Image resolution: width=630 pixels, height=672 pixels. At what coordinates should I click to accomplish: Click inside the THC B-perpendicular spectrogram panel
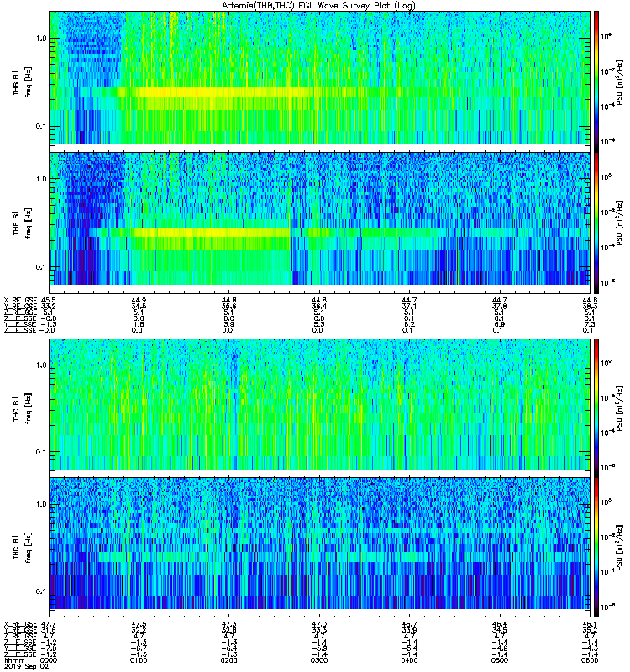[319, 404]
